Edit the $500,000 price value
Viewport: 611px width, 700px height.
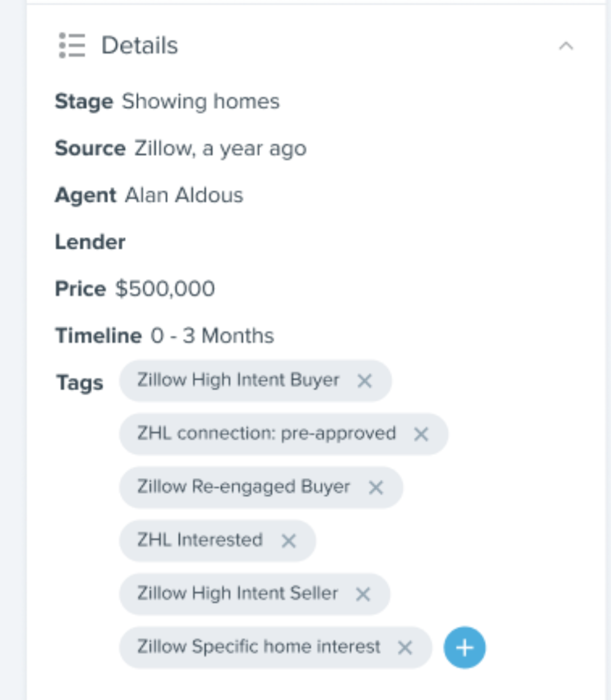[165, 289]
